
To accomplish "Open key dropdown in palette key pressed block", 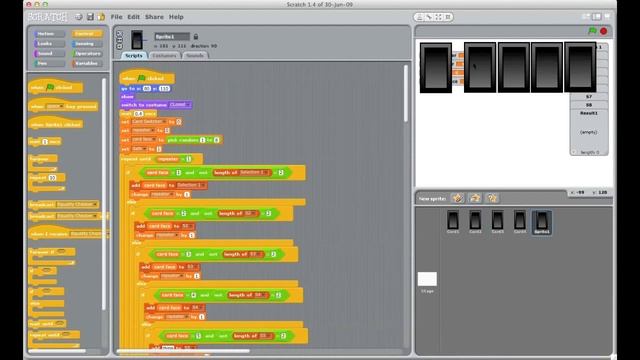I will (x=55, y=107).
